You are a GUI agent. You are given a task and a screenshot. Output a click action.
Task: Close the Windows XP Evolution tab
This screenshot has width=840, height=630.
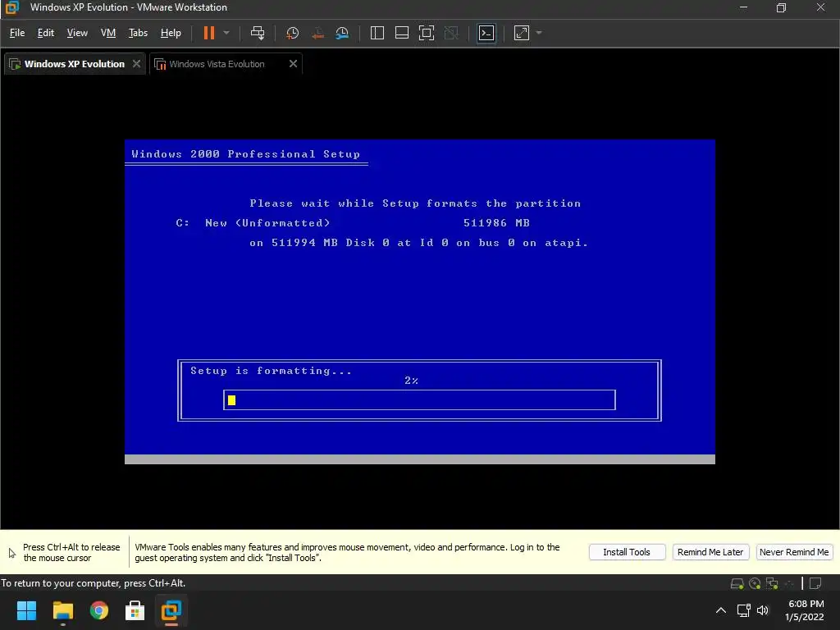(137, 64)
